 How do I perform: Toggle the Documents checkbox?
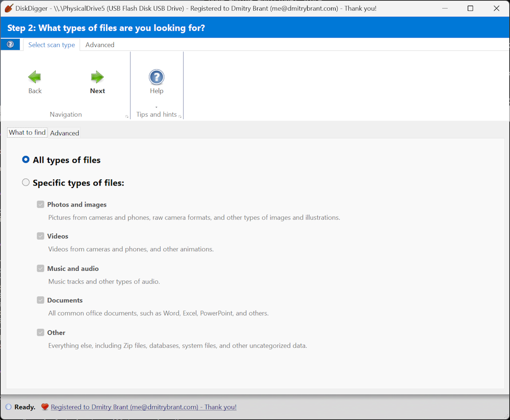tap(40, 300)
